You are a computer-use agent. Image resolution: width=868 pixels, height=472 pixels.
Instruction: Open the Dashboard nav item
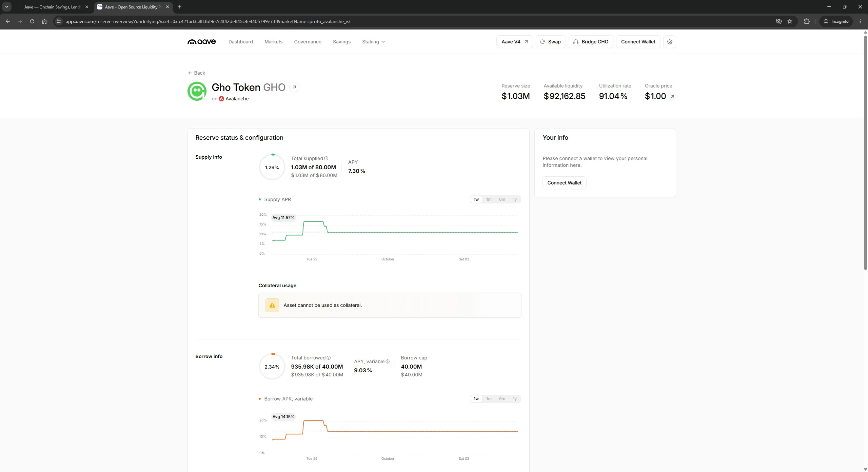[240, 42]
